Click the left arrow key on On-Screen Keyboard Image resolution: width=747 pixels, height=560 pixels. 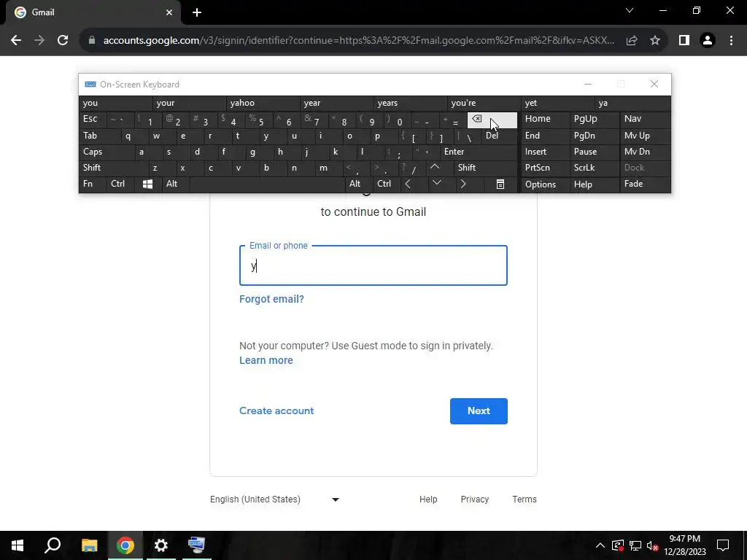click(x=408, y=184)
